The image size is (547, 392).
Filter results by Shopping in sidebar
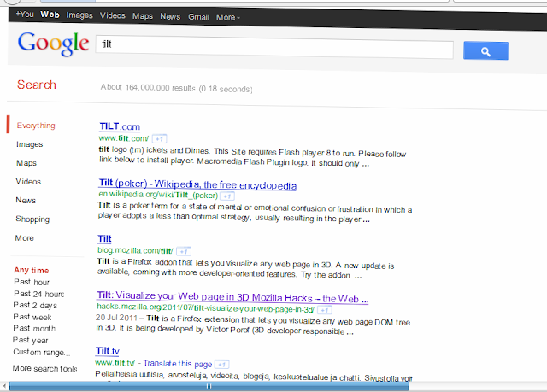(x=32, y=219)
